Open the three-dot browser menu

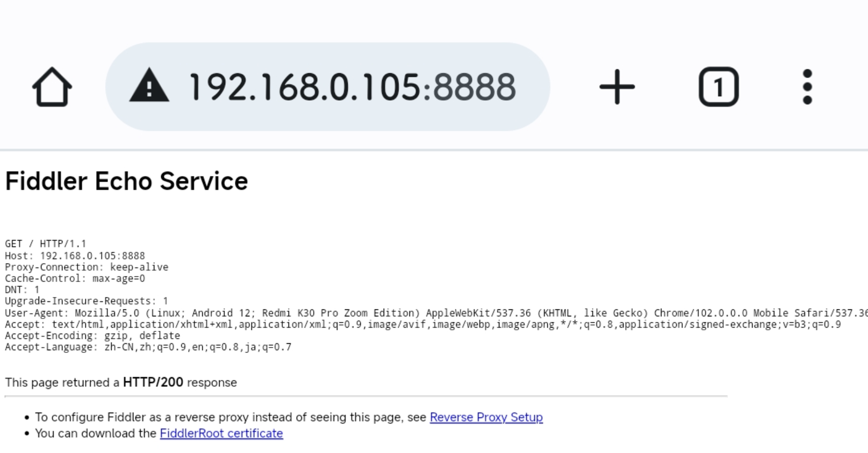[807, 87]
